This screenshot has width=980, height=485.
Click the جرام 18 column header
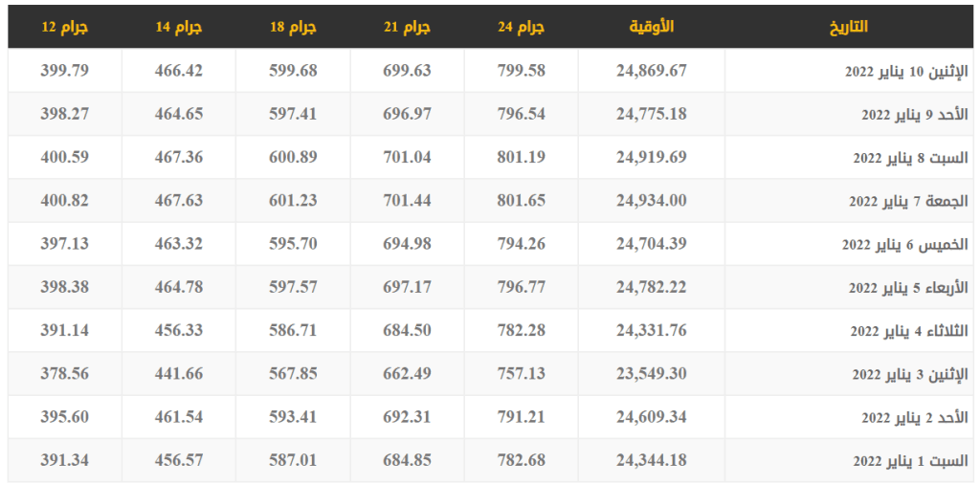click(293, 27)
